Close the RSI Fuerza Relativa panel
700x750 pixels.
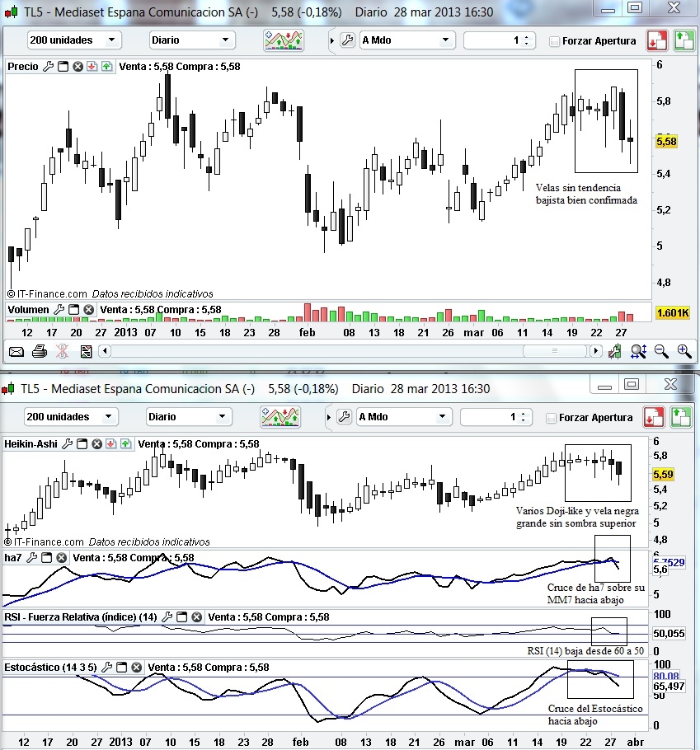tap(197, 617)
